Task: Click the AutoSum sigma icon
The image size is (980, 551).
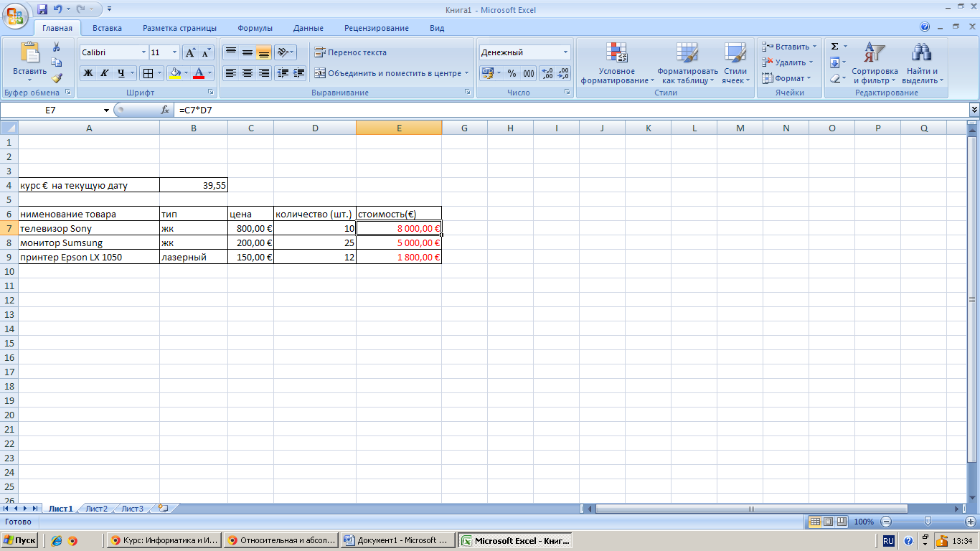Action: coord(834,47)
